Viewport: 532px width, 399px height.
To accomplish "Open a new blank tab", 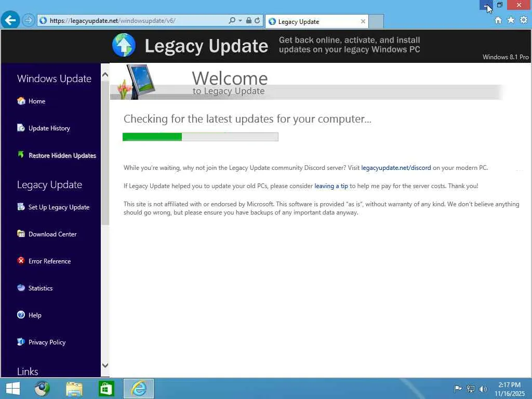I will point(376,21).
